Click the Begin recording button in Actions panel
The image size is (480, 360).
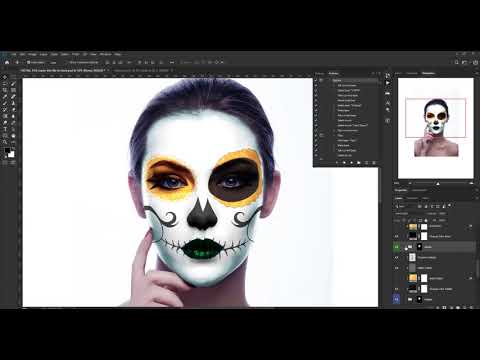344,163
